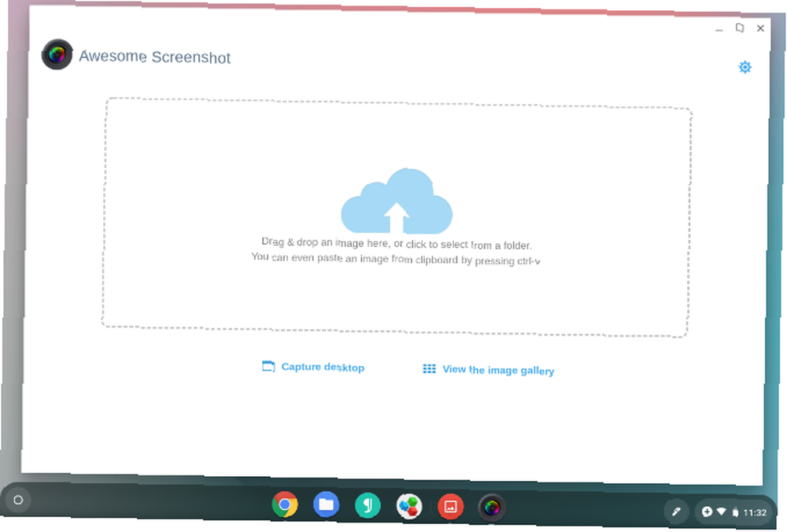
Task: Maximize the Awesome Screenshot window
Action: [x=739, y=28]
